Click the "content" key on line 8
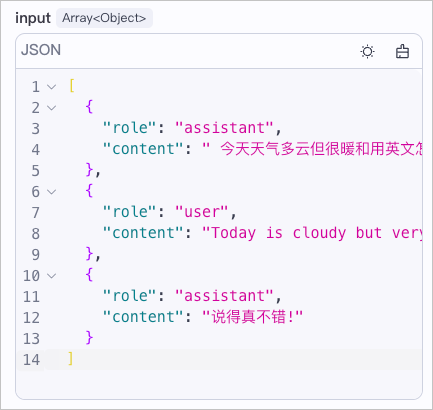Image resolution: width=433 pixels, height=410 pixels. tap(143, 233)
